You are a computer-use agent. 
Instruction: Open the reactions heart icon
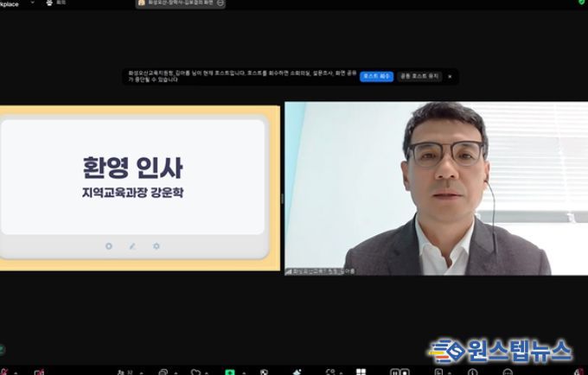coord(195,372)
